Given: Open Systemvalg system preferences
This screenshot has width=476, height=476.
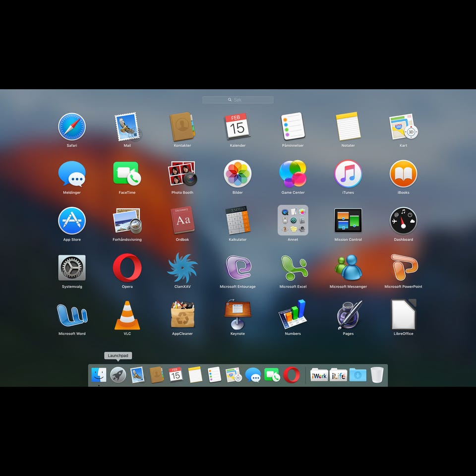Looking at the screenshot, I should pos(72,268).
